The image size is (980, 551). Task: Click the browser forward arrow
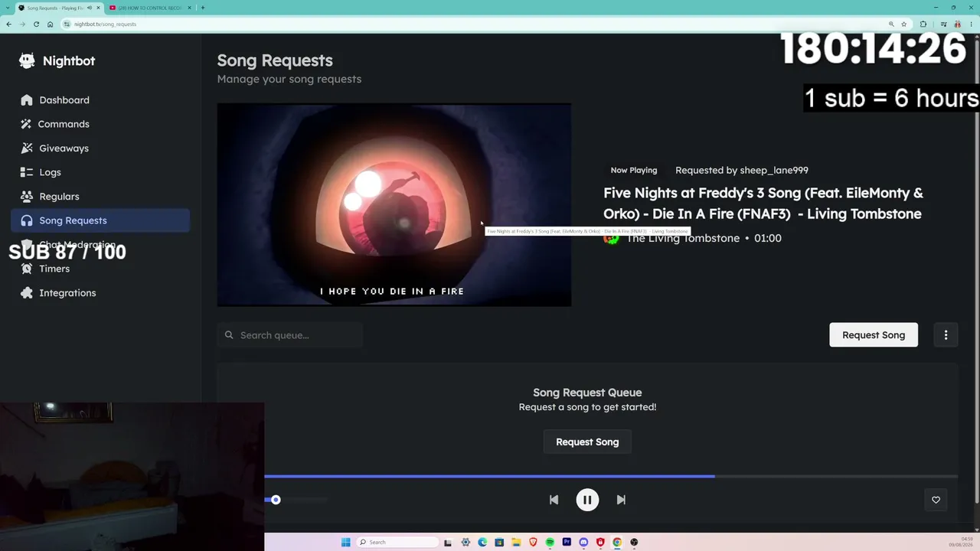[x=22, y=24]
